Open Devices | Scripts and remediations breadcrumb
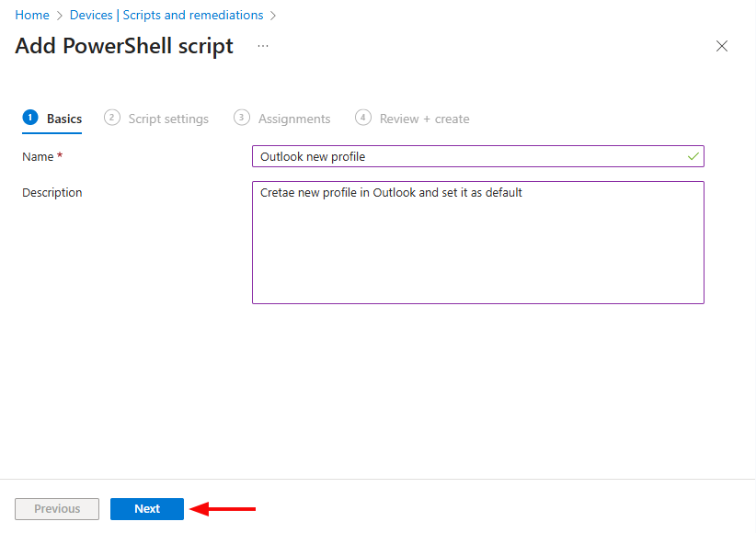This screenshot has width=756, height=533. 166,15
